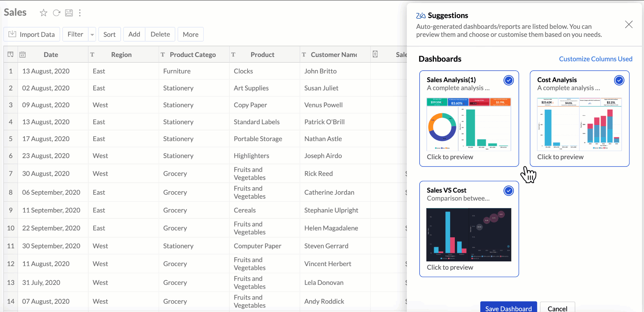Image resolution: width=644 pixels, height=312 pixels.
Task: Close the Suggestions panel
Action: click(x=629, y=24)
